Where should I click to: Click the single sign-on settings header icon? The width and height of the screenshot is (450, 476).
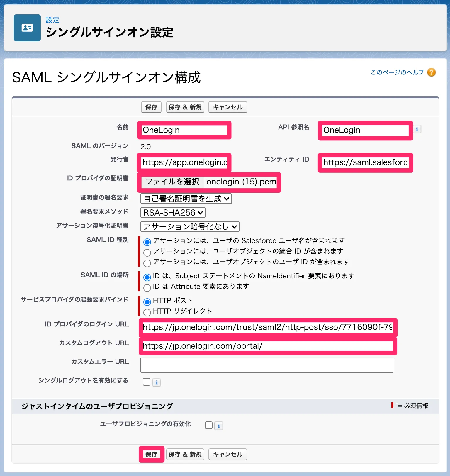coord(27,28)
